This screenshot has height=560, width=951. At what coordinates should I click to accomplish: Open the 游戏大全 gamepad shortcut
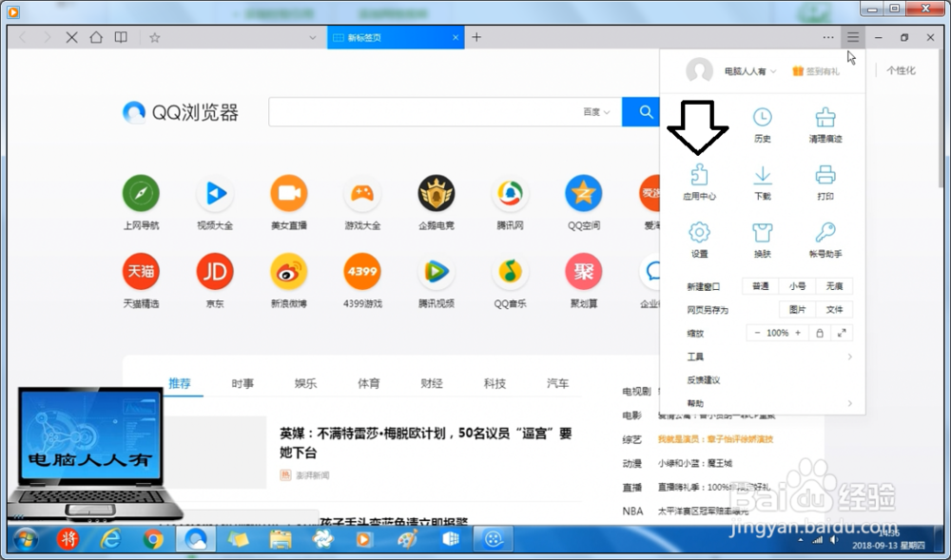coord(362,203)
